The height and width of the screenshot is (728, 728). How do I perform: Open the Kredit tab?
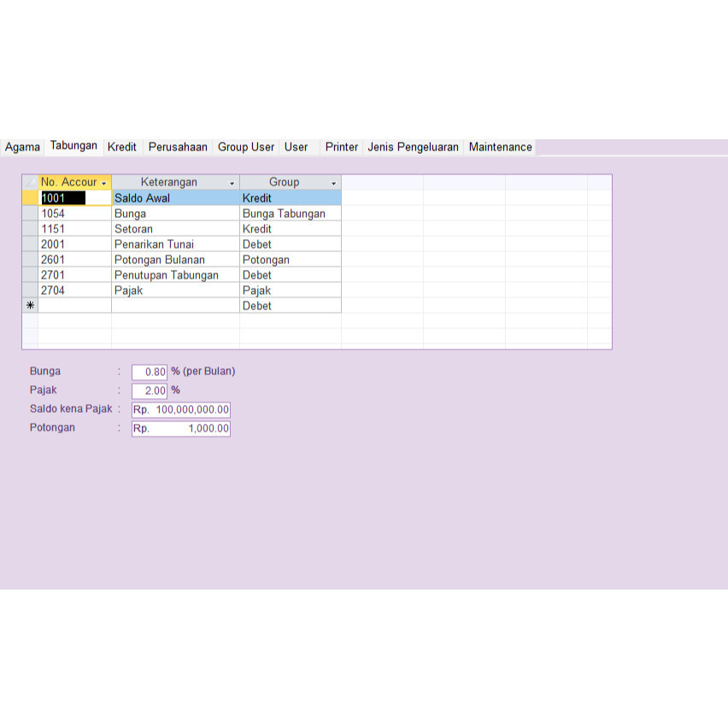[122, 147]
